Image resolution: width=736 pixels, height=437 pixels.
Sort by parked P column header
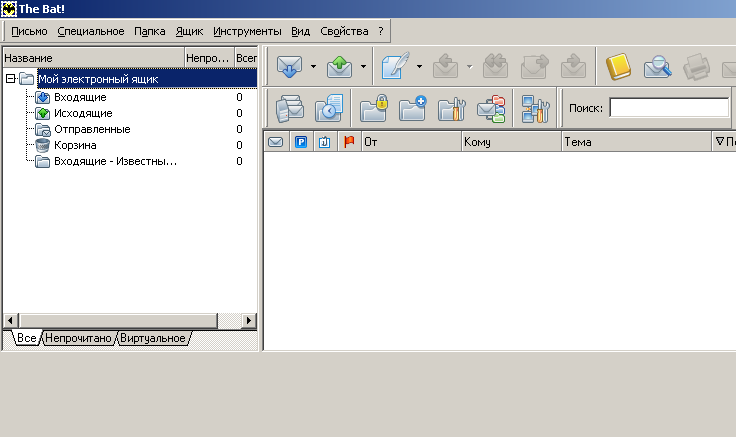(301, 142)
